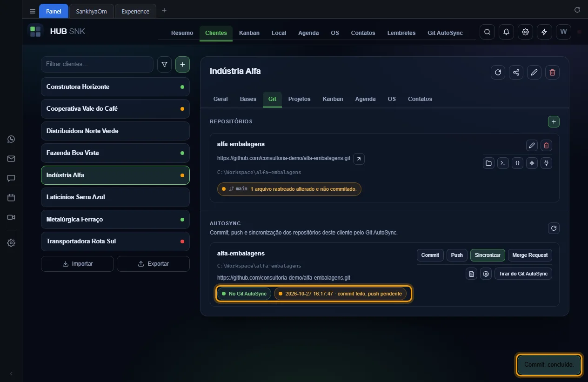This screenshot has height=382, width=588.
Task: Open the Kanban item in the top navigation
Action: click(x=249, y=33)
